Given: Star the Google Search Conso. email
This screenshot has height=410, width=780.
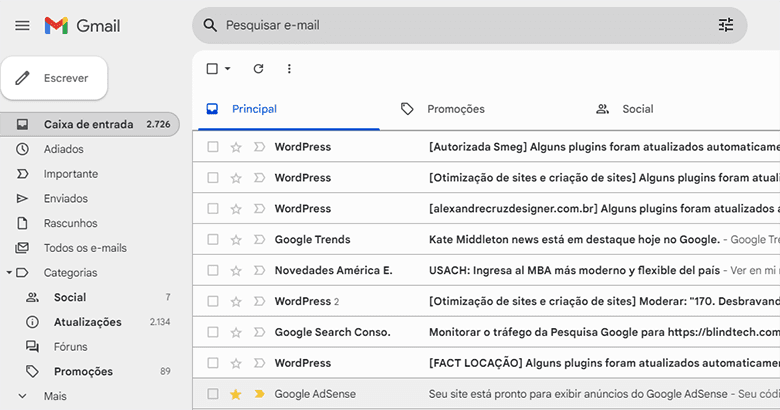Looking at the screenshot, I should pyautogui.click(x=236, y=332).
